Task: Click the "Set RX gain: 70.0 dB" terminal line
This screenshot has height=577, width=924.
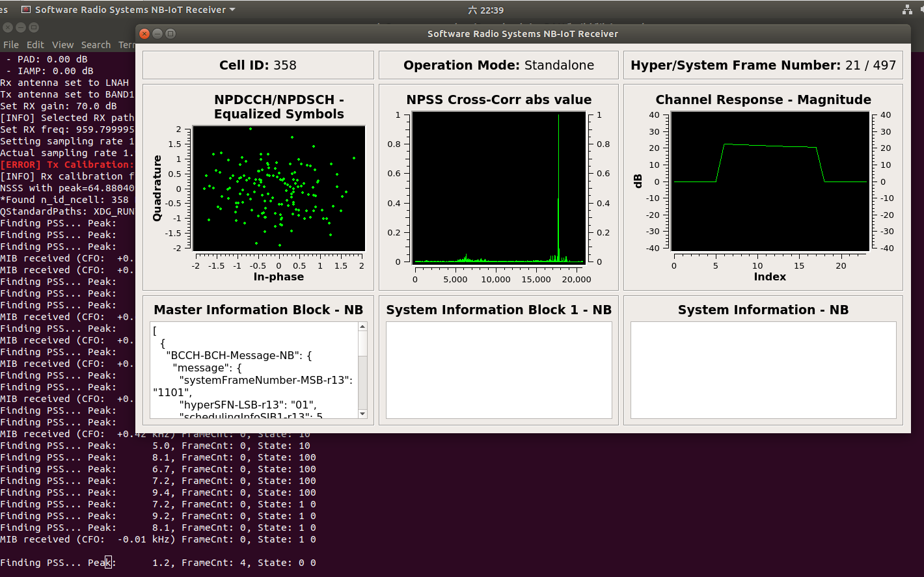Action: click(x=59, y=106)
